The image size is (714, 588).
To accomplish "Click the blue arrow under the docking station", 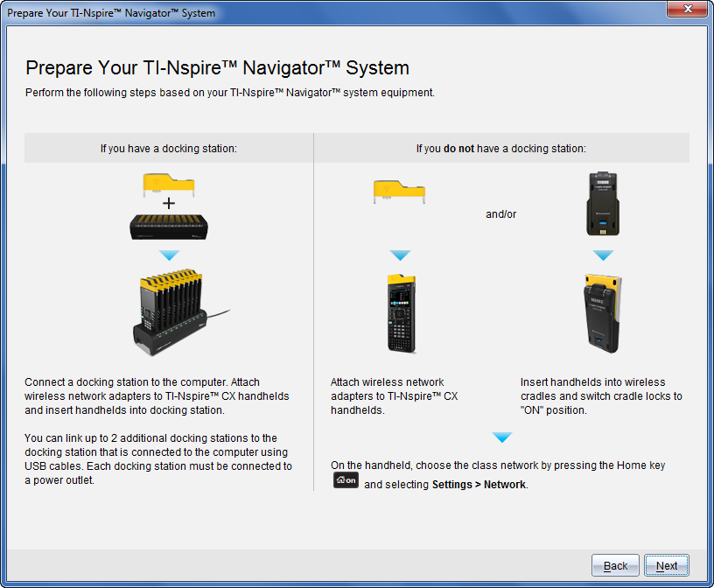I will [x=170, y=255].
